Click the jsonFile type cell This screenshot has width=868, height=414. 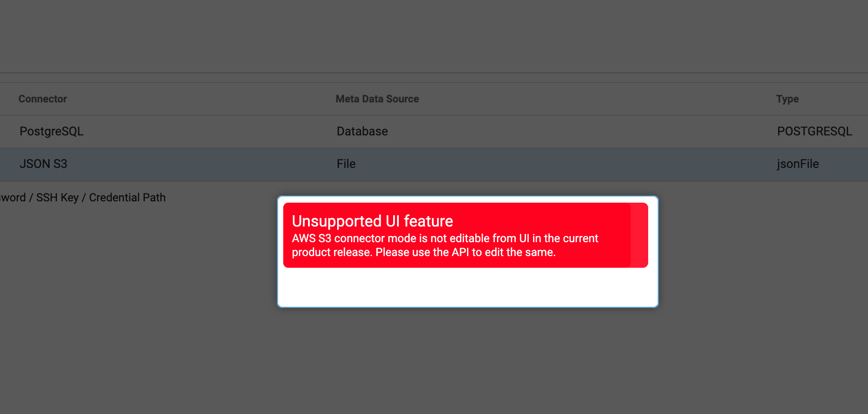[798, 164]
